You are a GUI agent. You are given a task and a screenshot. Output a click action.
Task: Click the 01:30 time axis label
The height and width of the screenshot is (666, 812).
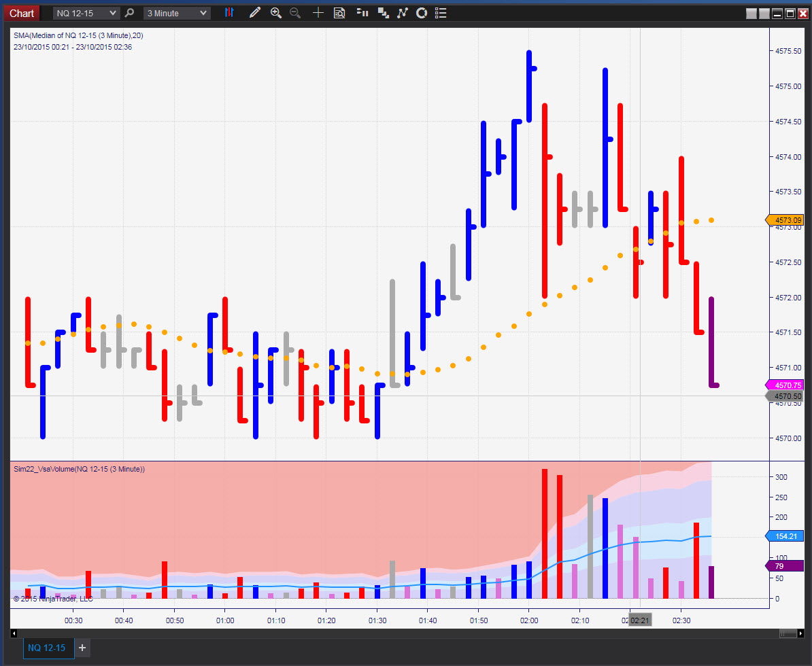[x=377, y=620]
